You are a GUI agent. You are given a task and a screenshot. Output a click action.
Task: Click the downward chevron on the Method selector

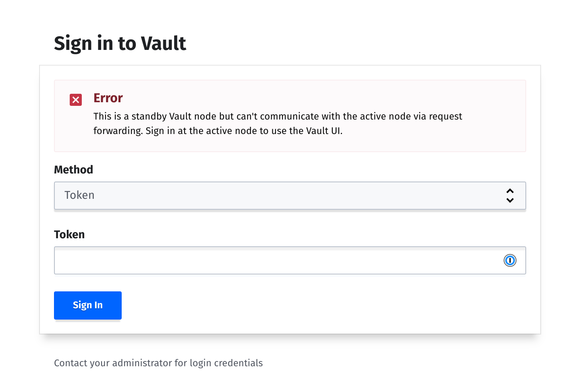point(510,200)
